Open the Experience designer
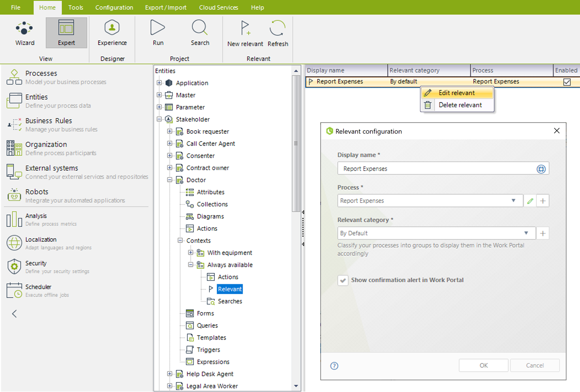 112,33
